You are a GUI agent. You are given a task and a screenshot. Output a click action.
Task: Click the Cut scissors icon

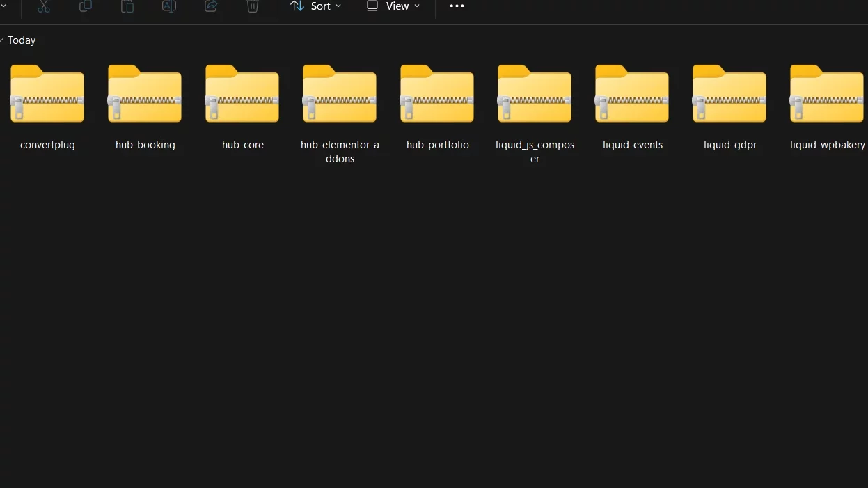(44, 6)
